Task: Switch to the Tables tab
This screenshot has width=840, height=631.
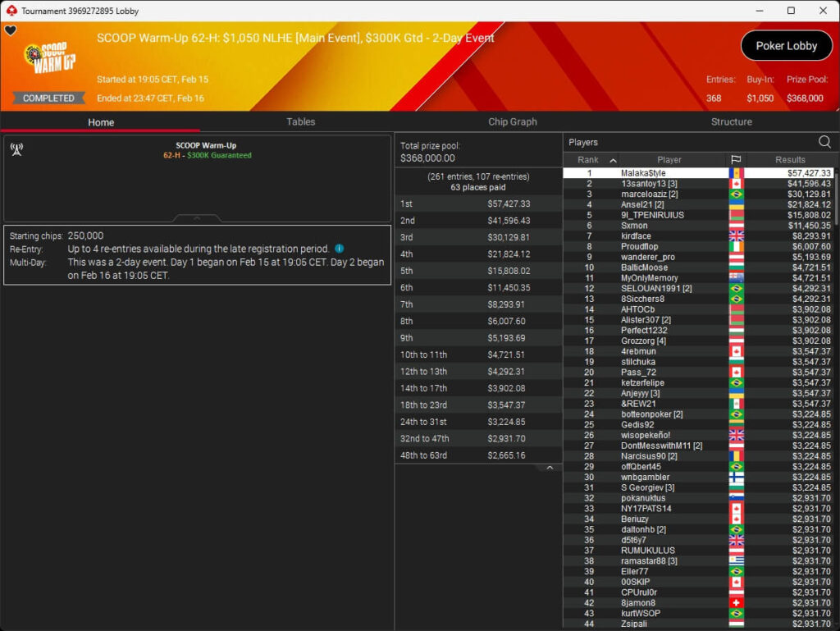Action: (x=300, y=121)
